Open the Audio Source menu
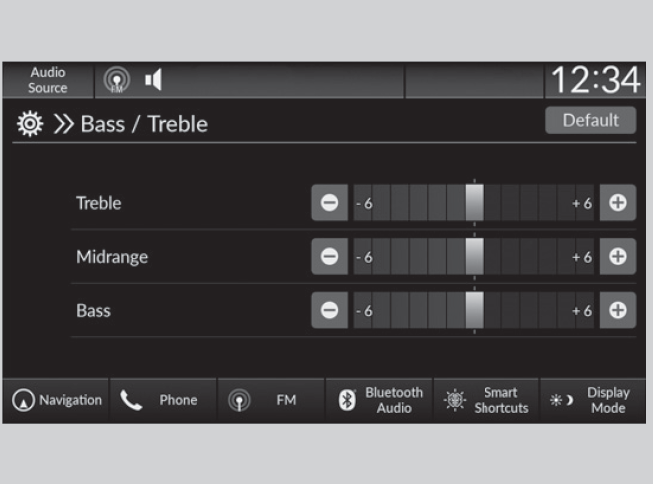This screenshot has height=484, width=653. click(47, 80)
